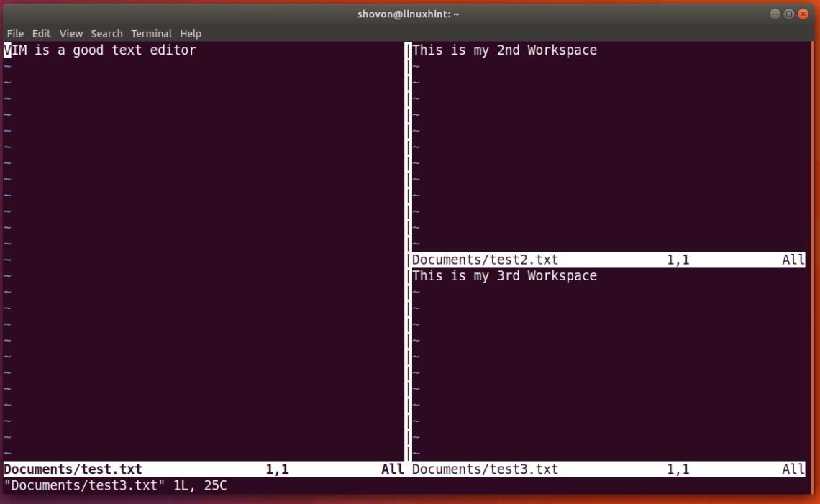Open the Help menu
820x504 pixels.
coord(190,33)
